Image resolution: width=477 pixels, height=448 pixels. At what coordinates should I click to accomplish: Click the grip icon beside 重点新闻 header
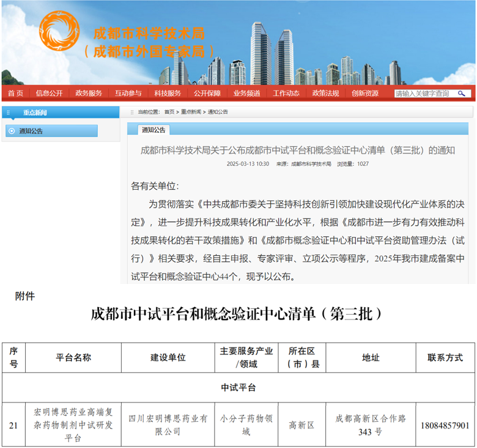point(7,113)
